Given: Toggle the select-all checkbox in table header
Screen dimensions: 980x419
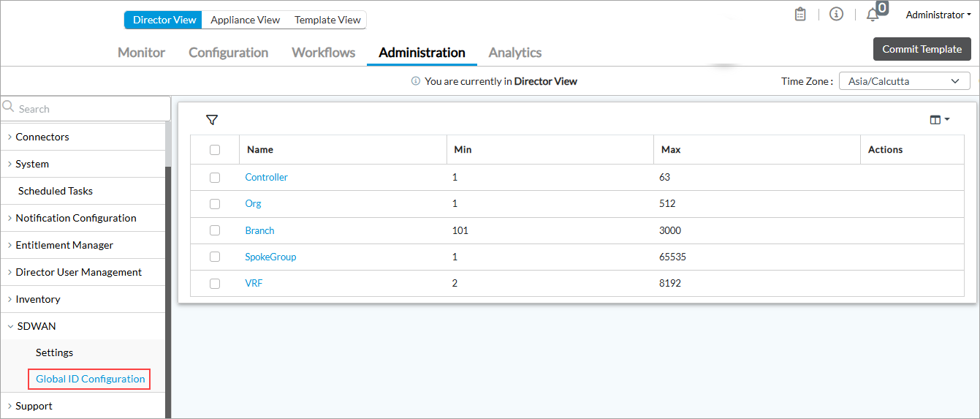Looking at the screenshot, I should (x=215, y=150).
